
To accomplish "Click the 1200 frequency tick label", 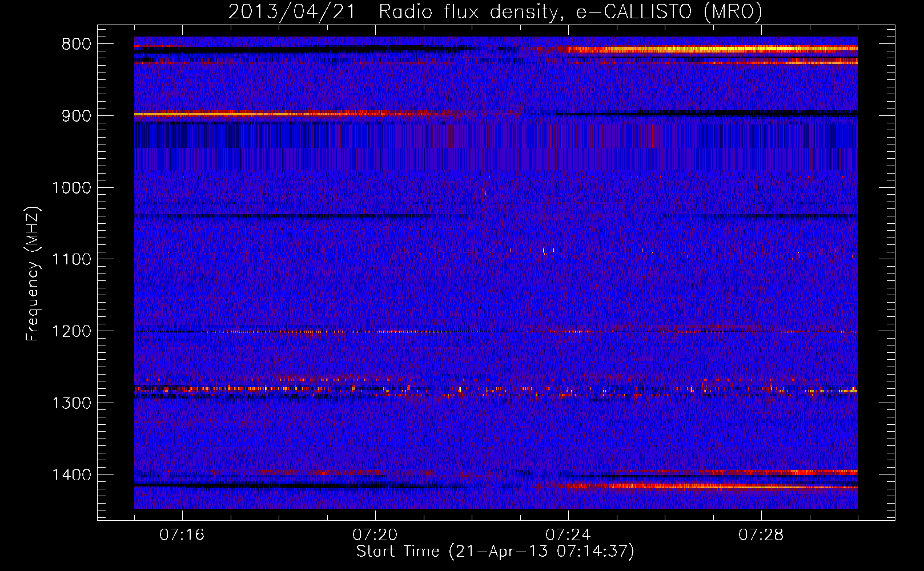I will (71, 332).
